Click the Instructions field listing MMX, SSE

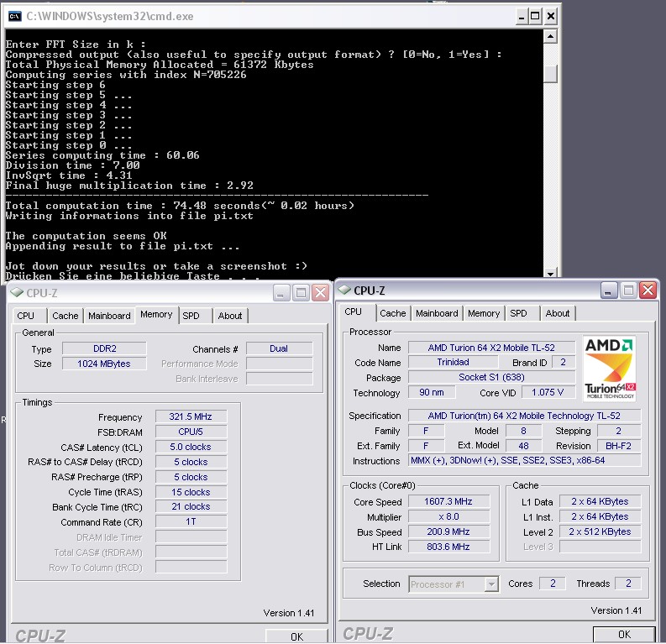525,460
